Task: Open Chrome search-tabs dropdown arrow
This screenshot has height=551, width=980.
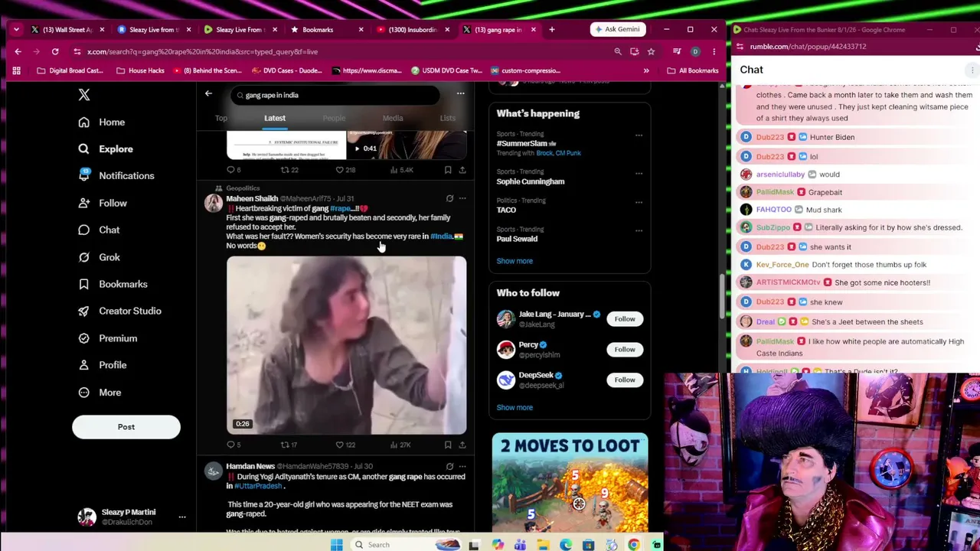Action: coord(17,30)
